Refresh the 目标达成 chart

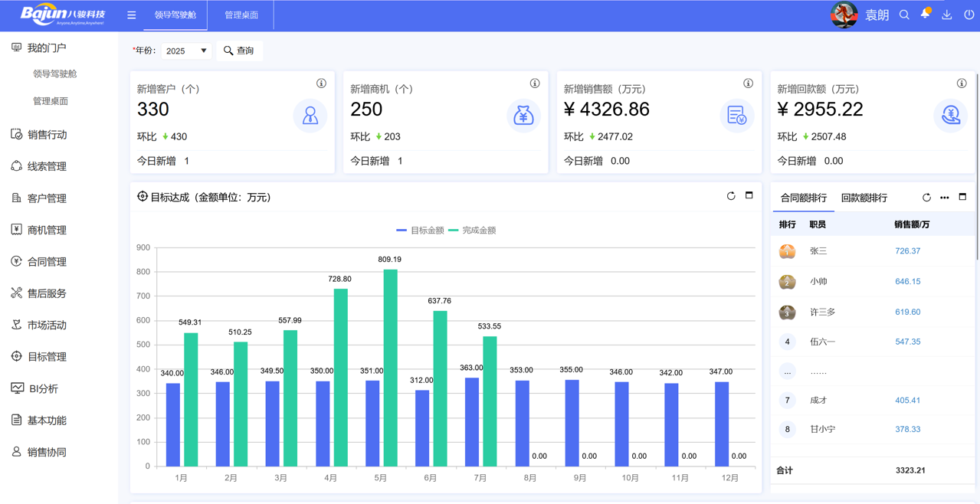point(731,196)
